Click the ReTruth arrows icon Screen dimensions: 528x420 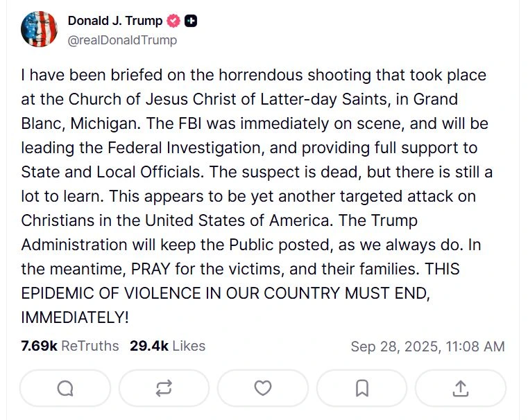click(164, 388)
